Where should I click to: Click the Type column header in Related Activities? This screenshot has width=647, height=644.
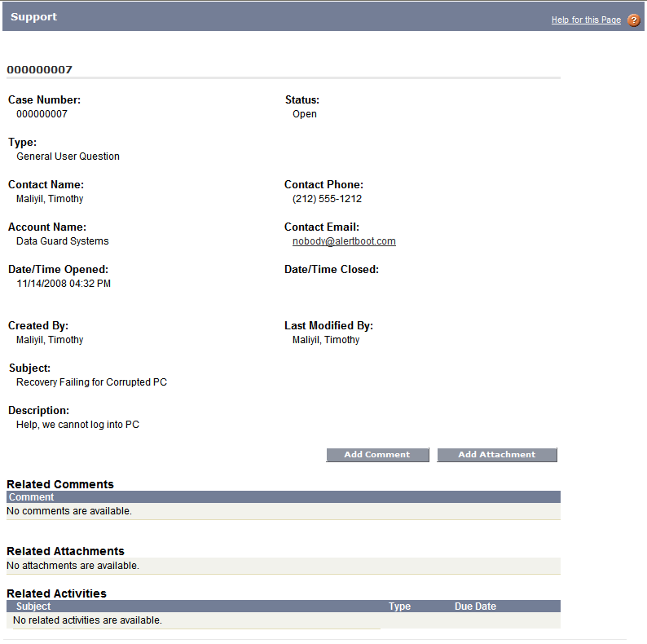coord(399,607)
